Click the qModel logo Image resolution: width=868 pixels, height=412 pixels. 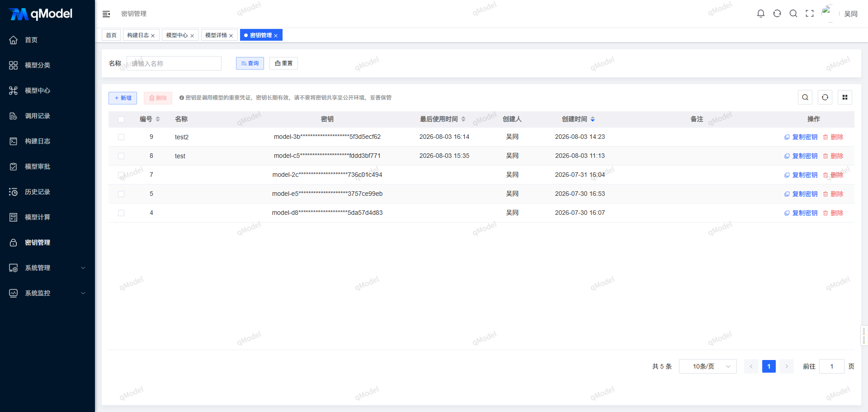pyautogui.click(x=41, y=14)
